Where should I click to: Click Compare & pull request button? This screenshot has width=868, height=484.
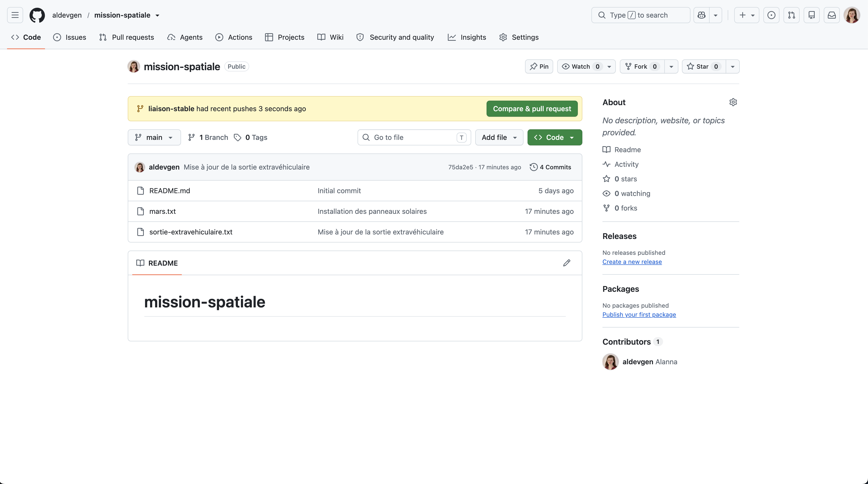(532, 109)
